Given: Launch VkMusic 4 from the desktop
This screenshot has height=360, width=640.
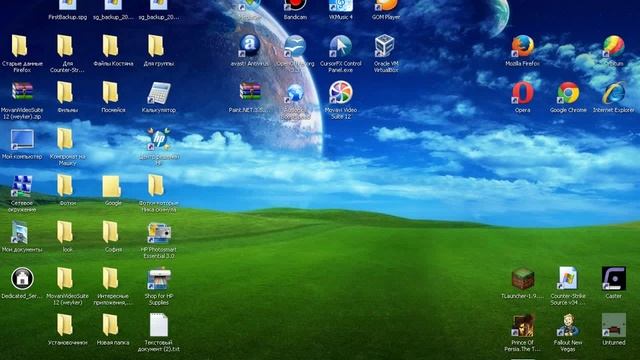Looking at the screenshot, I should coord(340,5).
